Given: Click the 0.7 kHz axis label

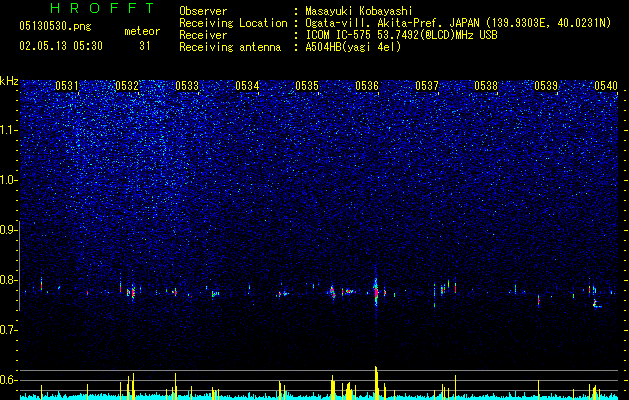Looking at the screenshot, I should tap(9, 330).
